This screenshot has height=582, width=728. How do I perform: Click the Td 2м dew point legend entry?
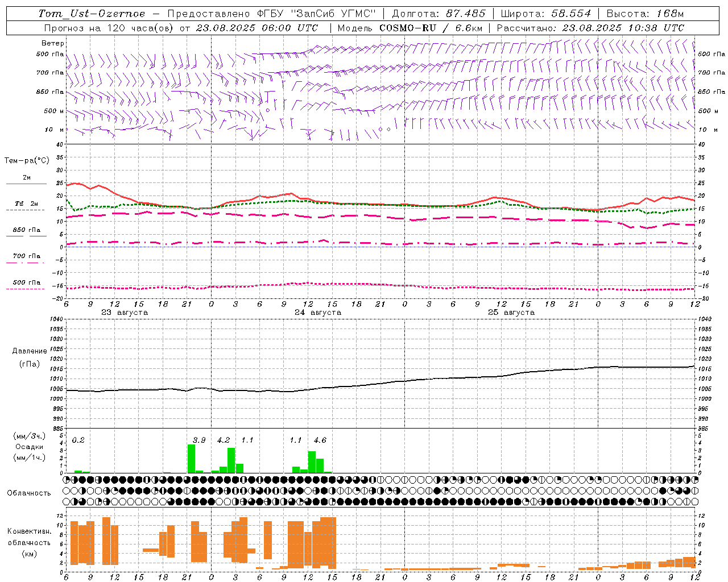27,203
